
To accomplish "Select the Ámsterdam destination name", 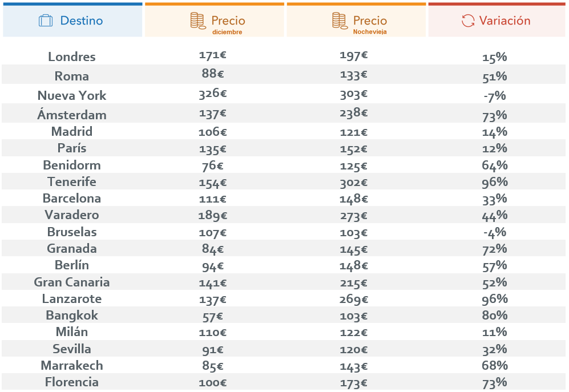I will [72, 115].
